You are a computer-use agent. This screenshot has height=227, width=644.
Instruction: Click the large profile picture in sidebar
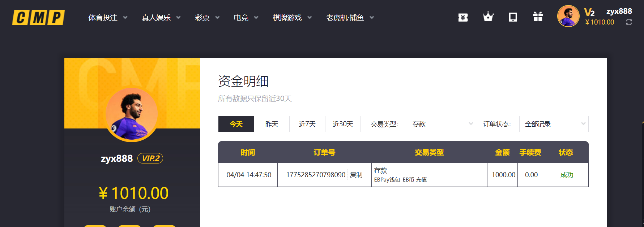[x=132, y=114]
